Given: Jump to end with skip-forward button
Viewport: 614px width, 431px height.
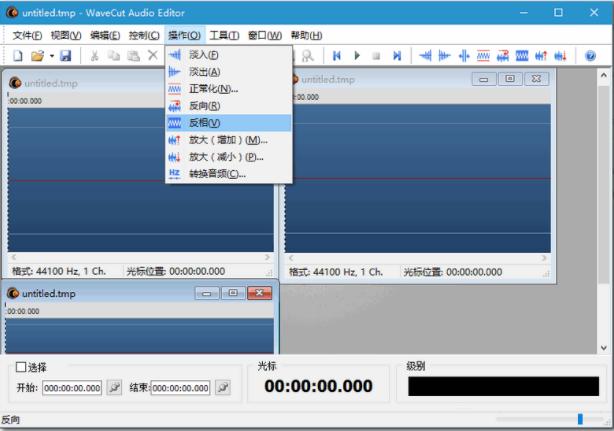Looking at the screenshot, I should 397,56.
